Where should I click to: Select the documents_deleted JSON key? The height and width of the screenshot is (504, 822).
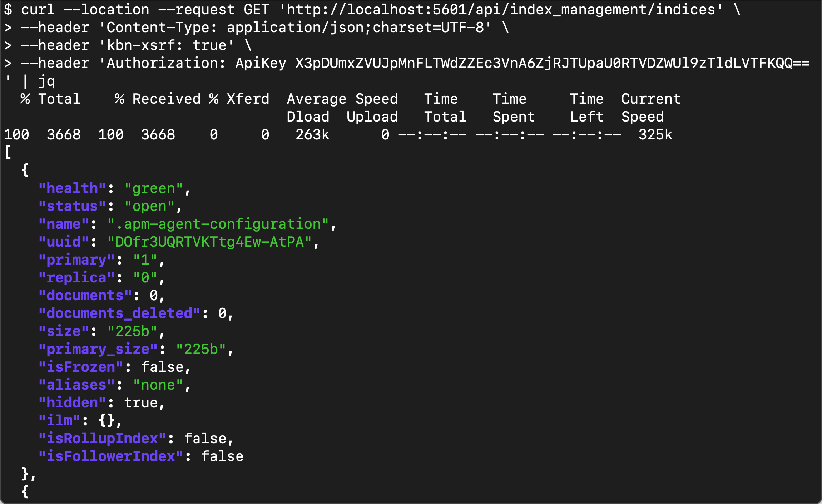(x=118, y=313)
